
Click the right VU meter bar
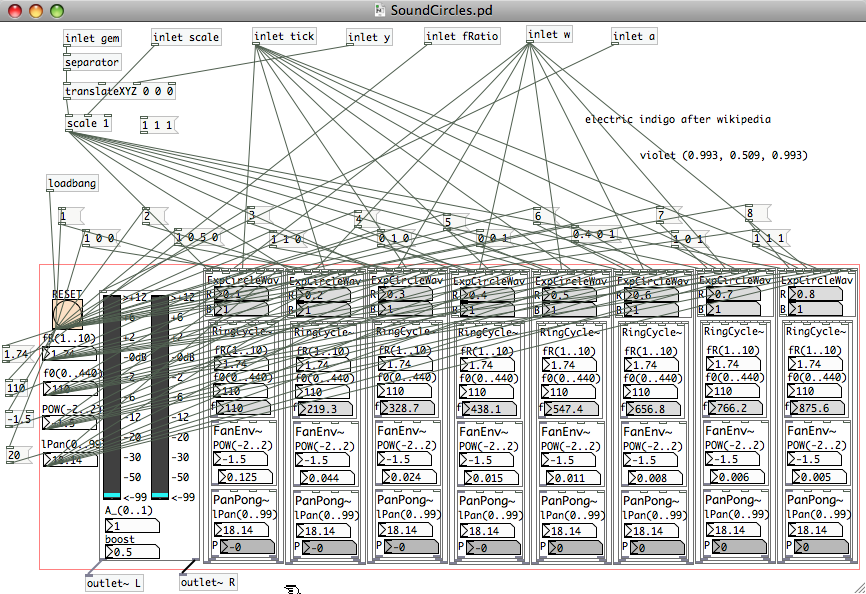click(159, 396)
